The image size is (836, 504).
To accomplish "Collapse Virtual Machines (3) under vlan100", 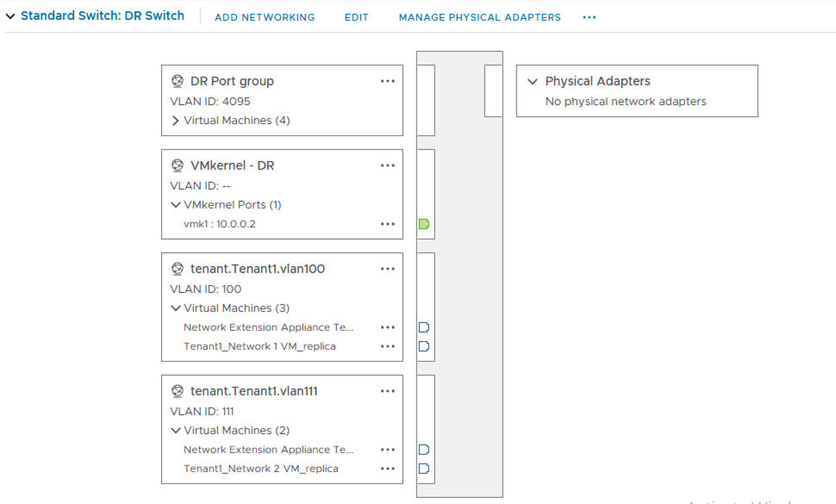I will pyautogui.click(x=176, y=308).
